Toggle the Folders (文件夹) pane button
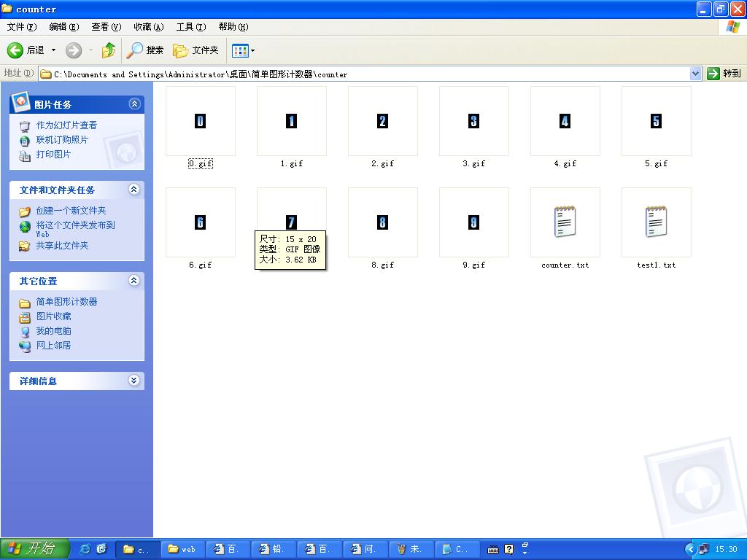The height and width of the screenshot is (560, 747). (x=196, y=50)
